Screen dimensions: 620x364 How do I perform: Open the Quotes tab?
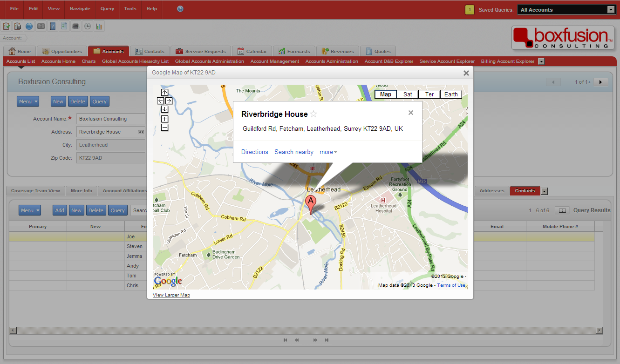point(378,51)
